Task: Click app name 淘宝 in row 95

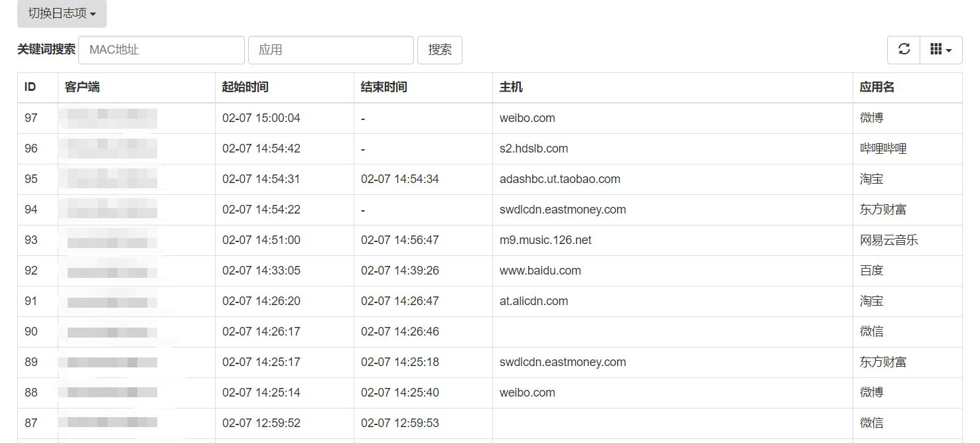Action: (872, 179)
